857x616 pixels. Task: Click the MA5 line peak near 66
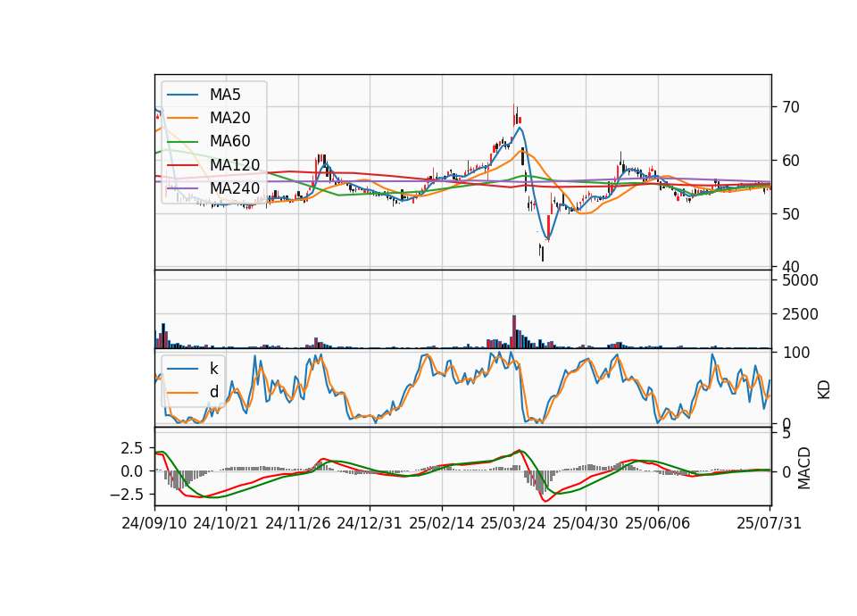[520, 128]
